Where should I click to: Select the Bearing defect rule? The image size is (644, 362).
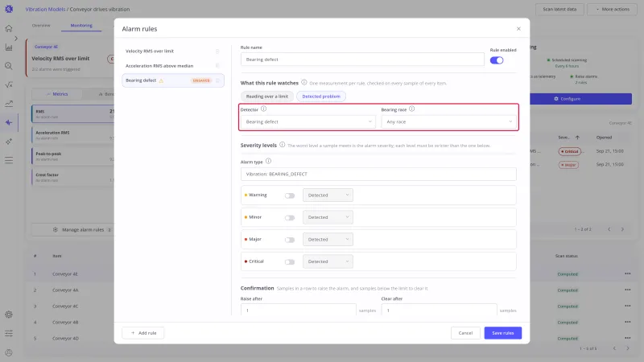[173, 80]
